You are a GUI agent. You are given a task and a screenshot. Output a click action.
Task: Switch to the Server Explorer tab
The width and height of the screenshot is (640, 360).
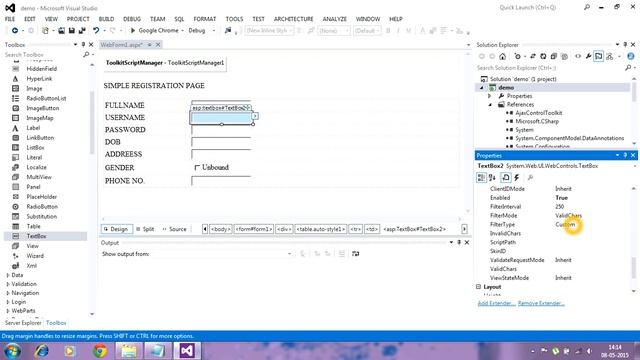[x=23, y=323]
